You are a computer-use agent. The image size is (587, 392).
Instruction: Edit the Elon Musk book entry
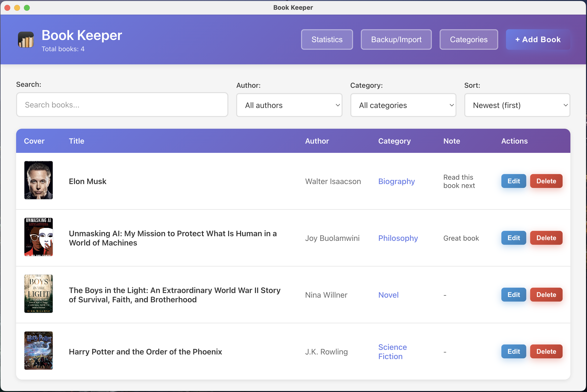tap(513, 181)
